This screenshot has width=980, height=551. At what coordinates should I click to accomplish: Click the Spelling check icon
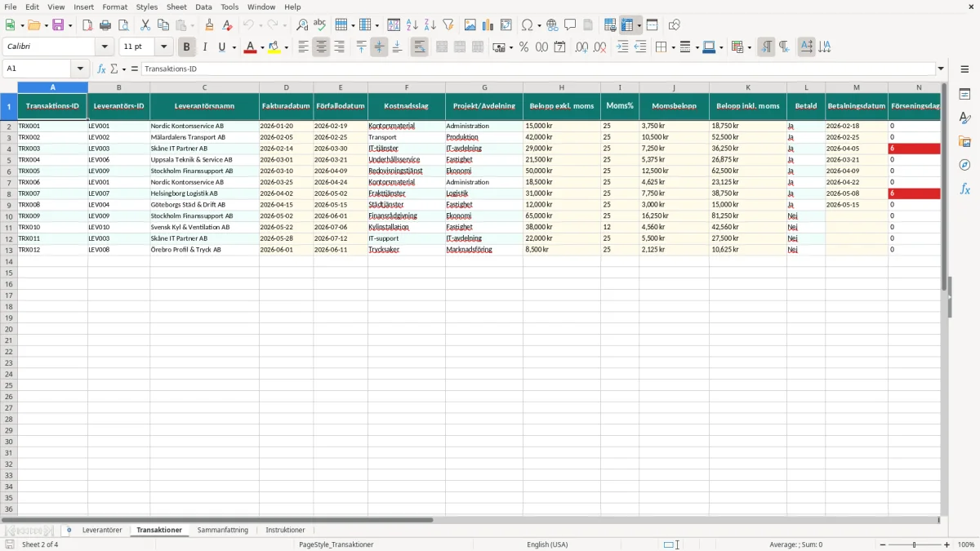320,25
